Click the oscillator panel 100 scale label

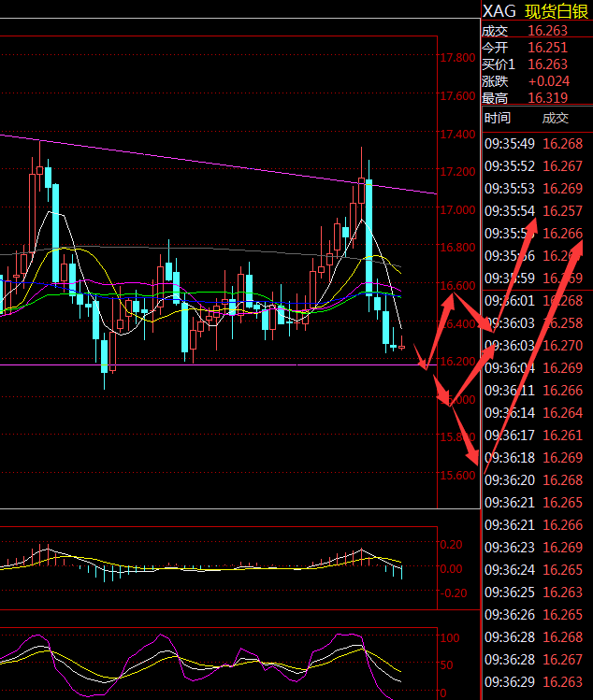coord(450,638)
